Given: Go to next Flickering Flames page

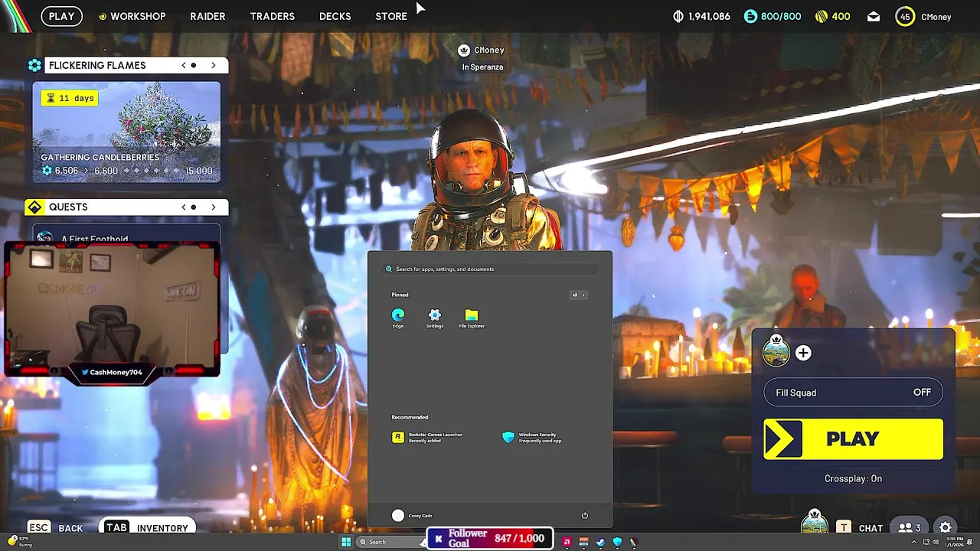Looking at the screenshot, I should click(x=214, y=65).
